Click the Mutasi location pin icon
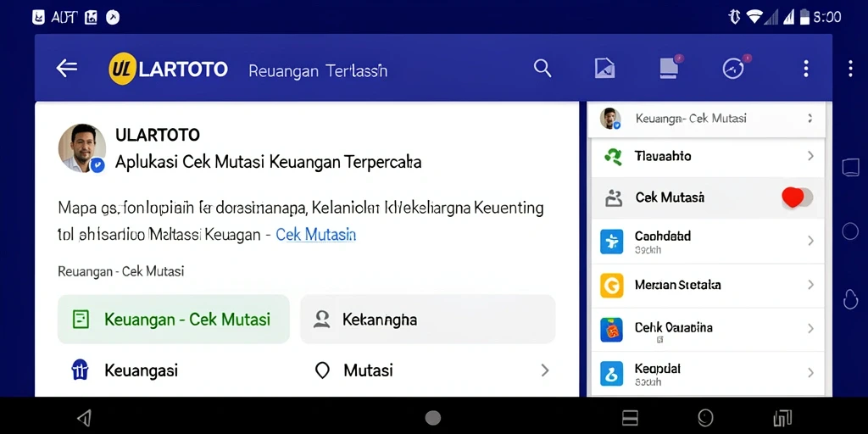This screenshot has height=434, width=868. tap(321, 370)
